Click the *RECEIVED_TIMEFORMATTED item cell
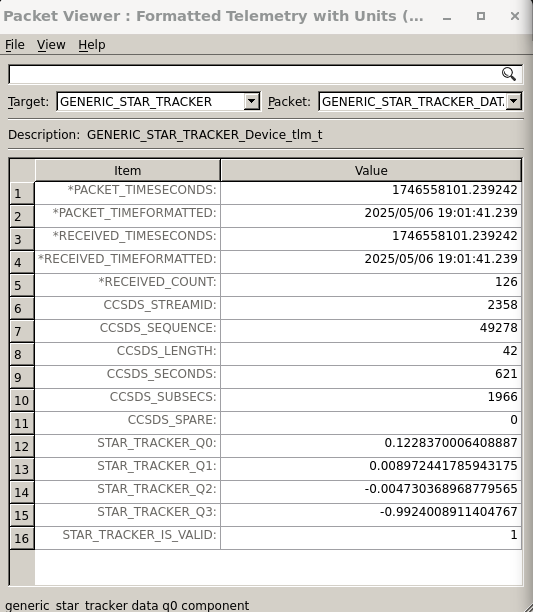The height and width of the screenshot is (612, 533). [x=128, y=262]
